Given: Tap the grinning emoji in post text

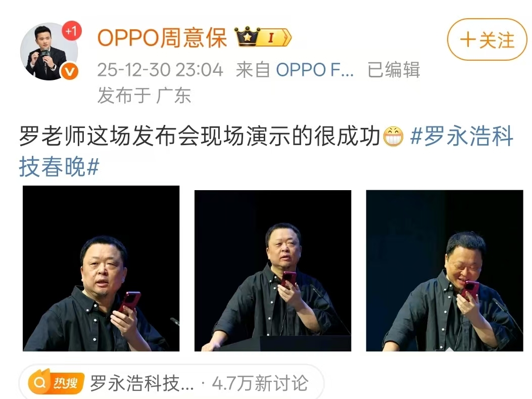Looking at the screenshot, I should 393,137.
